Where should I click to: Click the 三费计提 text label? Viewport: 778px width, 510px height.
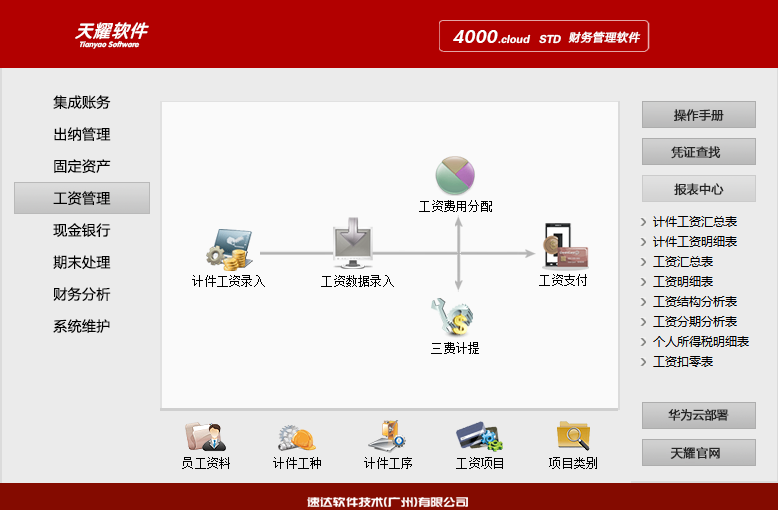coord(455,348)
